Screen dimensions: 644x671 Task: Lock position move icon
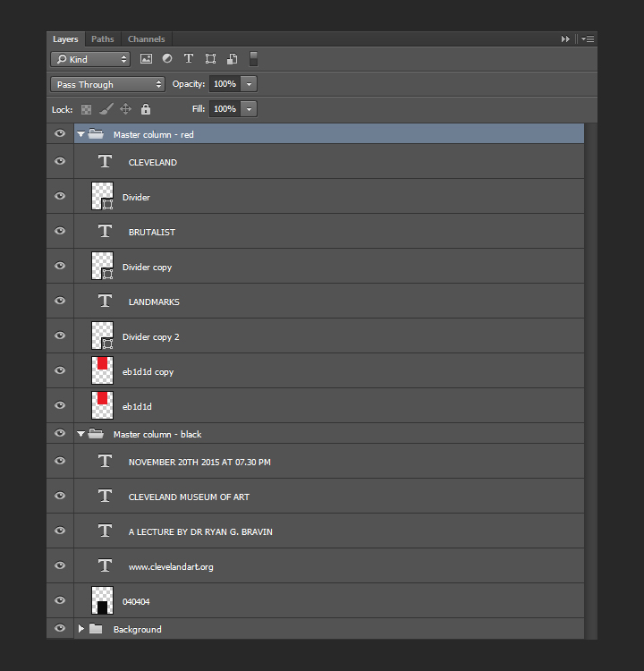coord(125,109)
